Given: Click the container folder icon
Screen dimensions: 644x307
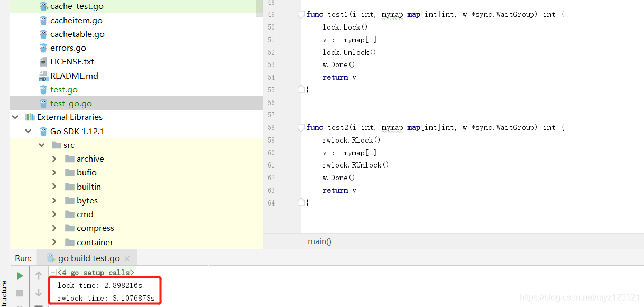Looking at the screenshot, I should (x=69, y=242).
